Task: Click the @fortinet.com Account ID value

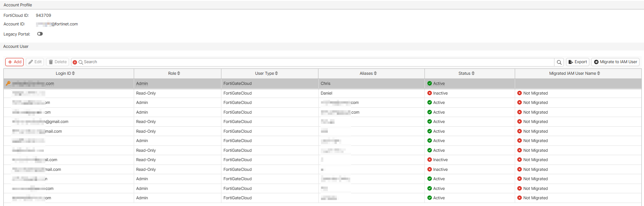Action: click(x=57, y=24)
